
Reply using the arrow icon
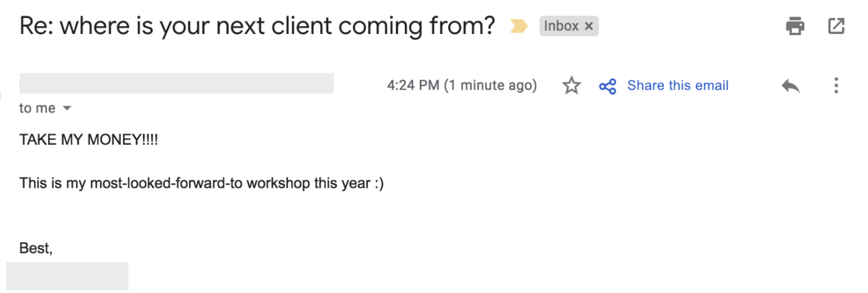click(791, 86)
